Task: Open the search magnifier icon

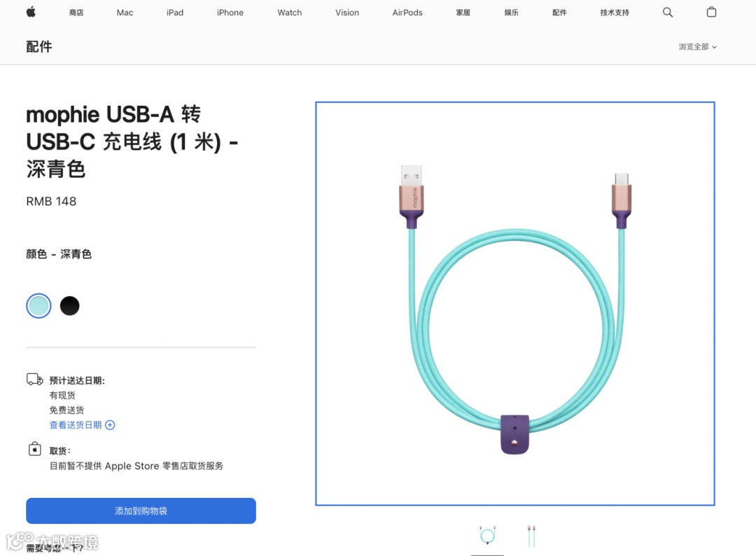Action: pyautogui.click(x=667, y=12)
